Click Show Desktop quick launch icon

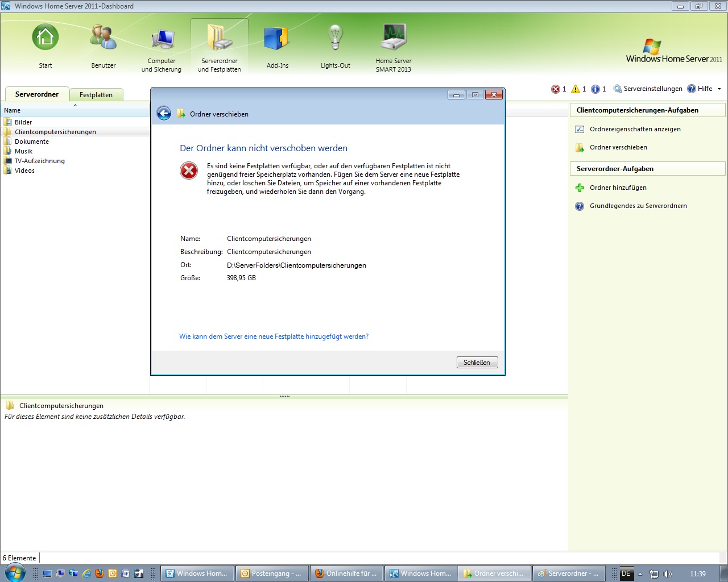click(48, 573)
